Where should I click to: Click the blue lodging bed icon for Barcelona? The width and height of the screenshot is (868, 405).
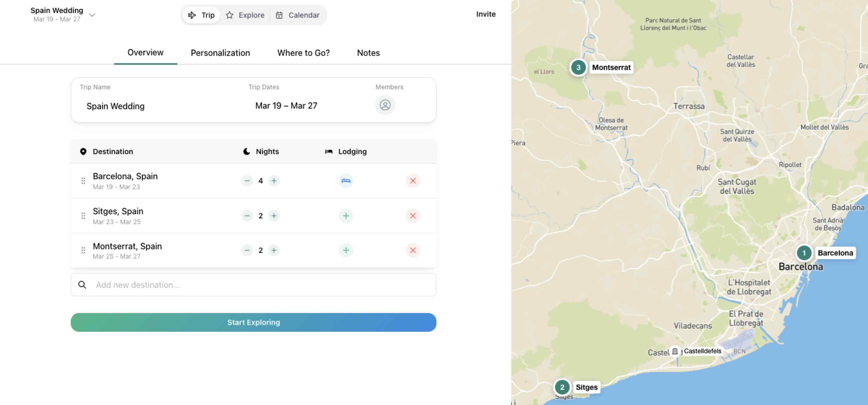346,181
